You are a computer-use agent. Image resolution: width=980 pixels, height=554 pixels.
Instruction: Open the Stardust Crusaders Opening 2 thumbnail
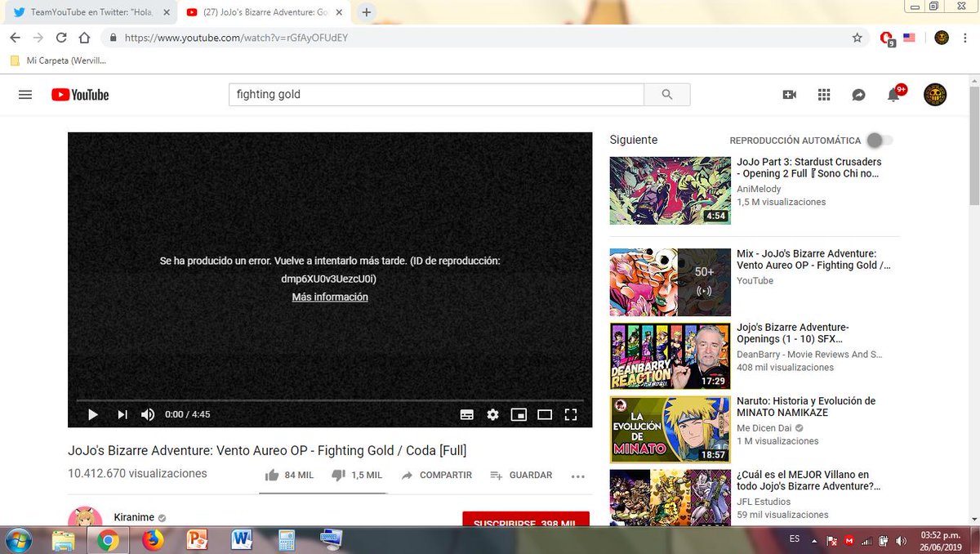(x=670, y=190)
